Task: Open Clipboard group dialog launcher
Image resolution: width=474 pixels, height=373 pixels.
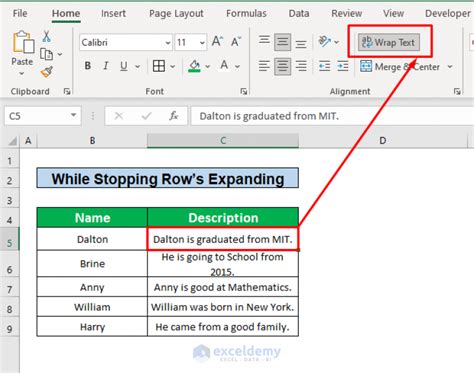Action: (x=67, y=91)
